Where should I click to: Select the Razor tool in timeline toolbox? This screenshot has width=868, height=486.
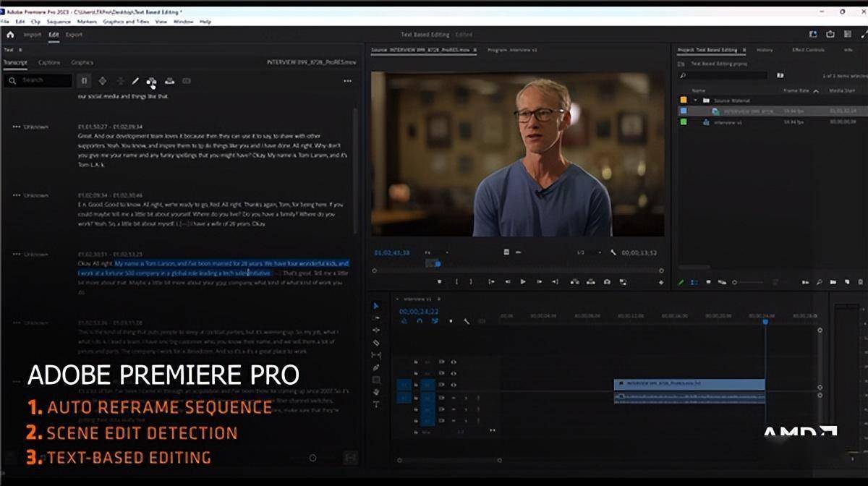tap(376, 343)
